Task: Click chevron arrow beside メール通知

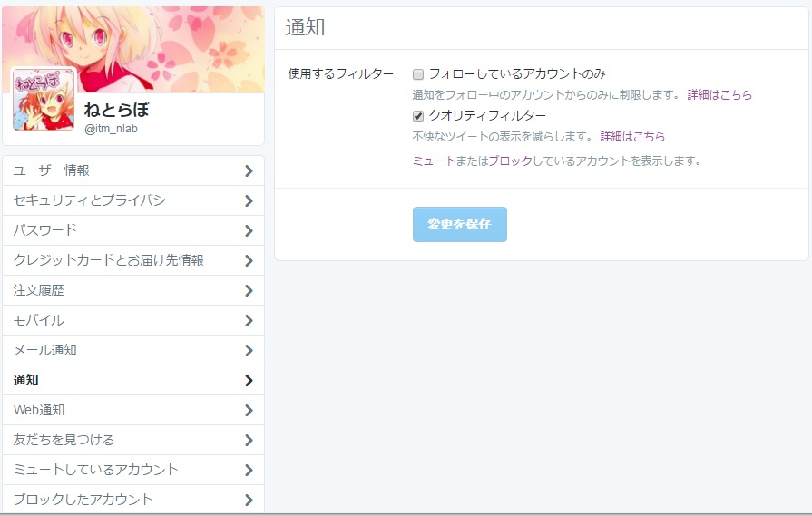Action: (x=249, y=350)
